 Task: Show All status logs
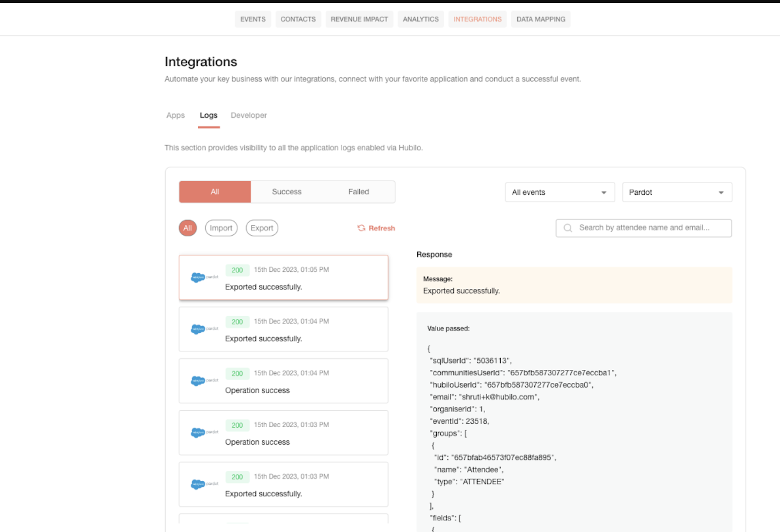[214, 192]
